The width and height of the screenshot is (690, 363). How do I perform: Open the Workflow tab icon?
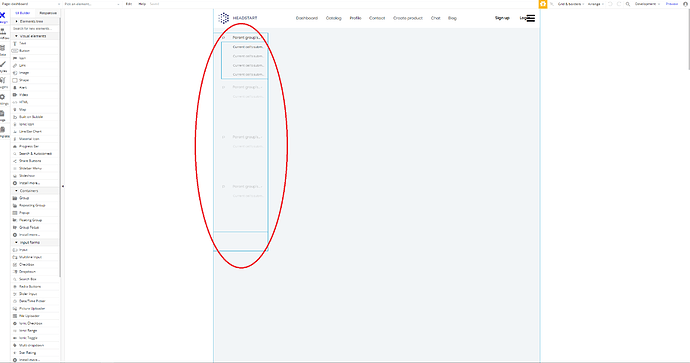pyautogui.click(x=3, y=33)
